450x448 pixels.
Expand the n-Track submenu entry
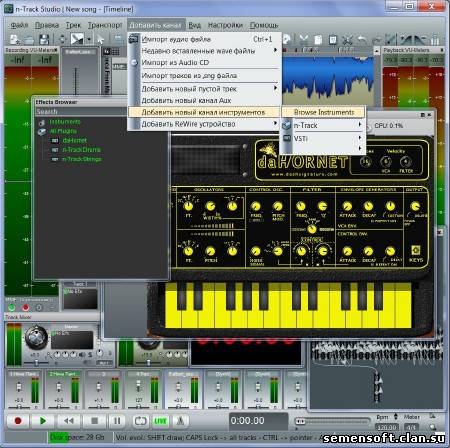coord(323,126)
